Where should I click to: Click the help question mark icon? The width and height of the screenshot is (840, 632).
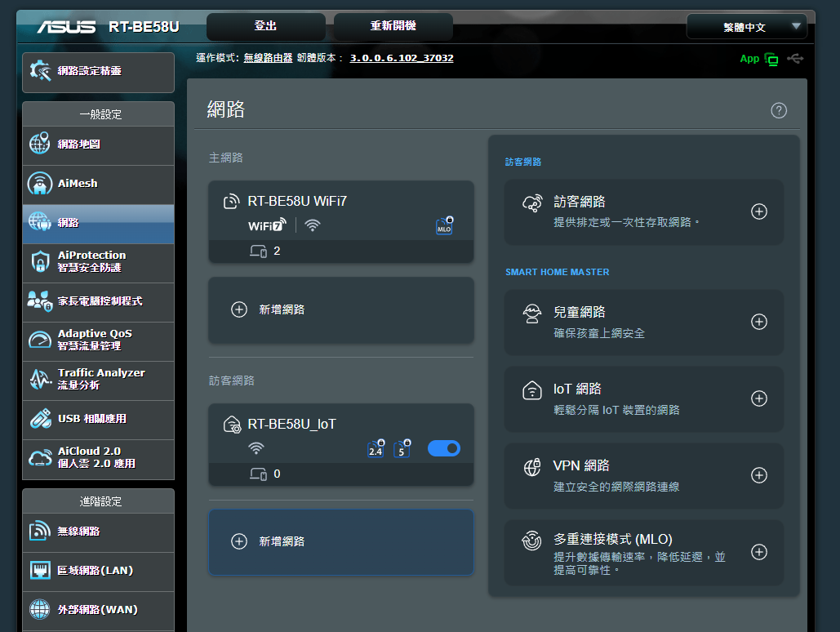[779, 110]
